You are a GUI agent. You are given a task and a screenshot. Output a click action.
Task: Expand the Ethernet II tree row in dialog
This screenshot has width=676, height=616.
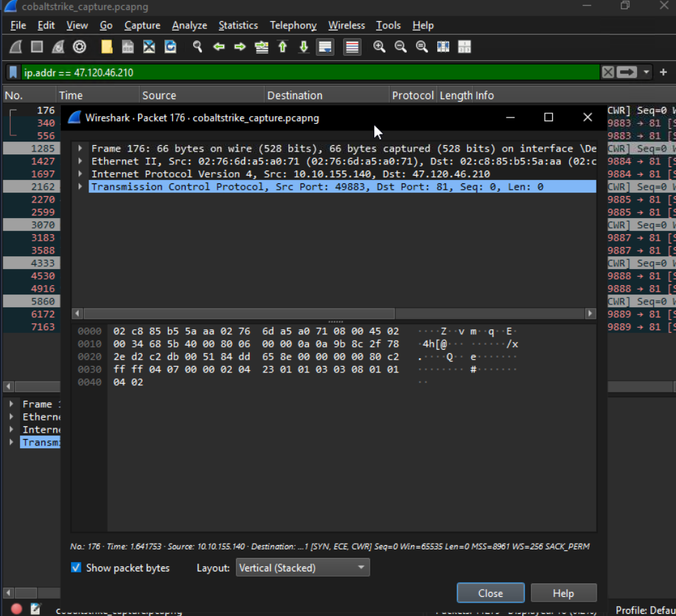pyautogui.click(x=81, y=161)
